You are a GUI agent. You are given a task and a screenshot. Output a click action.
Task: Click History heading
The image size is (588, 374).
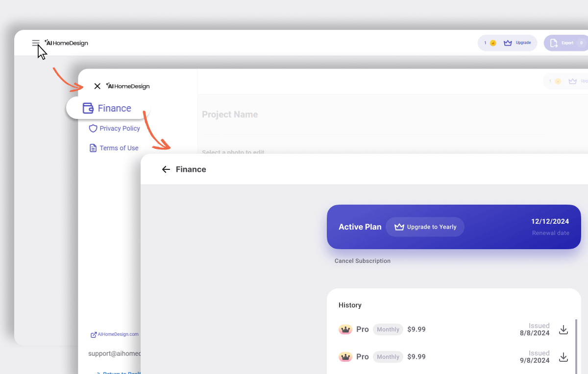point(350,305)
